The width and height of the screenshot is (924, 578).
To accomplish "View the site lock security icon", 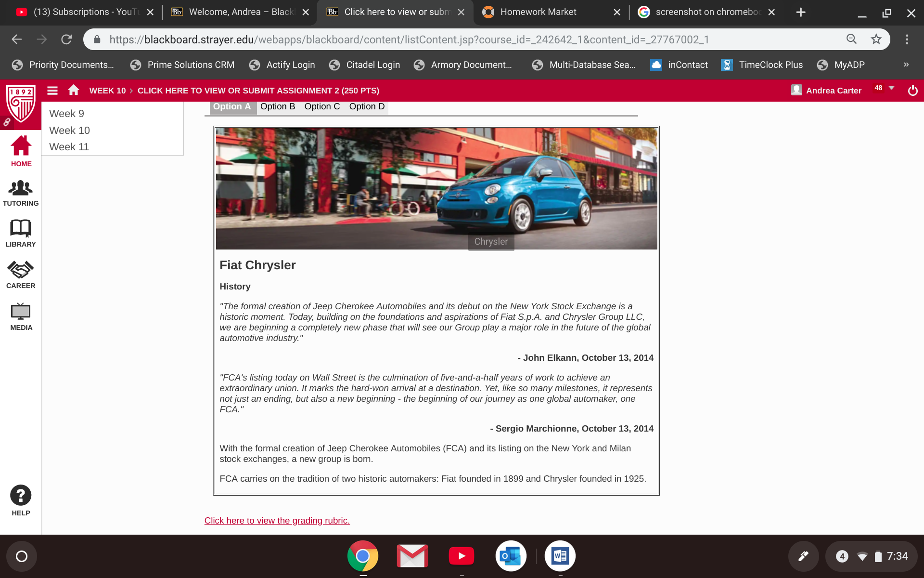I will click(x=97, y=39).
